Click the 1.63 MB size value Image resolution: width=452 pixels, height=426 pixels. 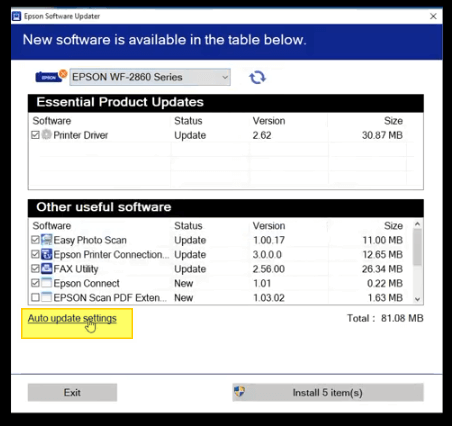pos(385,297)
